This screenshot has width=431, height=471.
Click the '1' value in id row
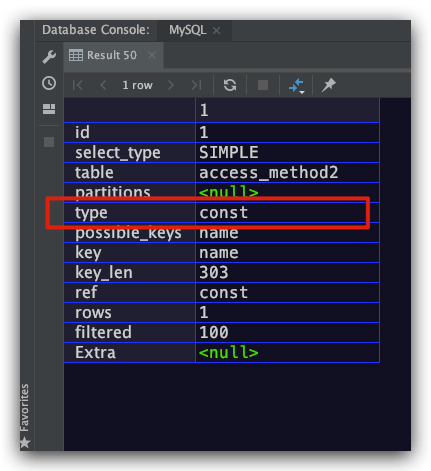tap(287, 133)
